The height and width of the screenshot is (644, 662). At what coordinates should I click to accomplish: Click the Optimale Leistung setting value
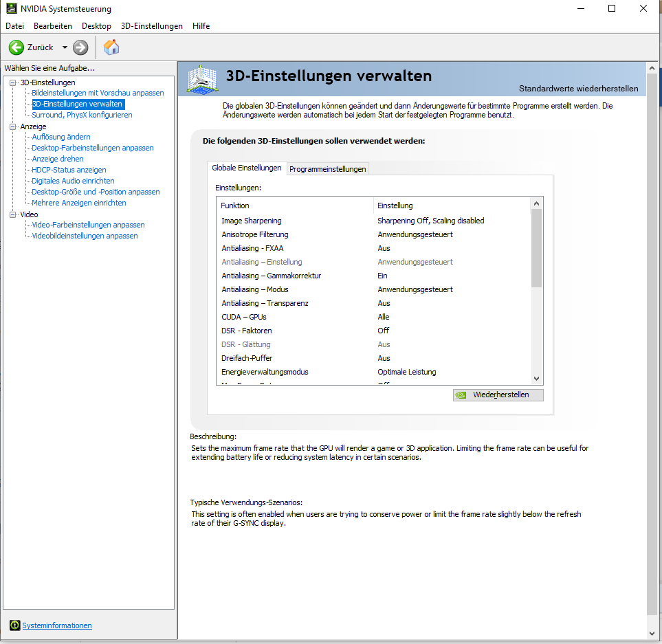click(406, 372)
